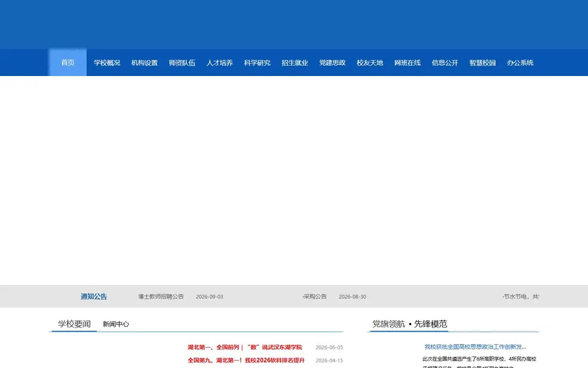This screenshot has height=368, width=588.
Task: Click date 2026-06-05 beside news headline
Action: tap(330, 347)
